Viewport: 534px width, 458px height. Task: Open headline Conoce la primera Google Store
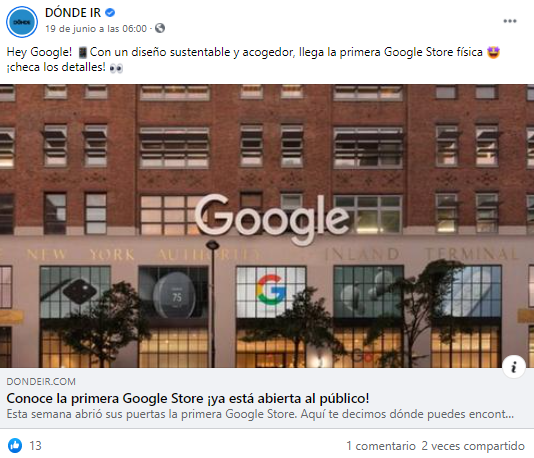coord(188,398)
